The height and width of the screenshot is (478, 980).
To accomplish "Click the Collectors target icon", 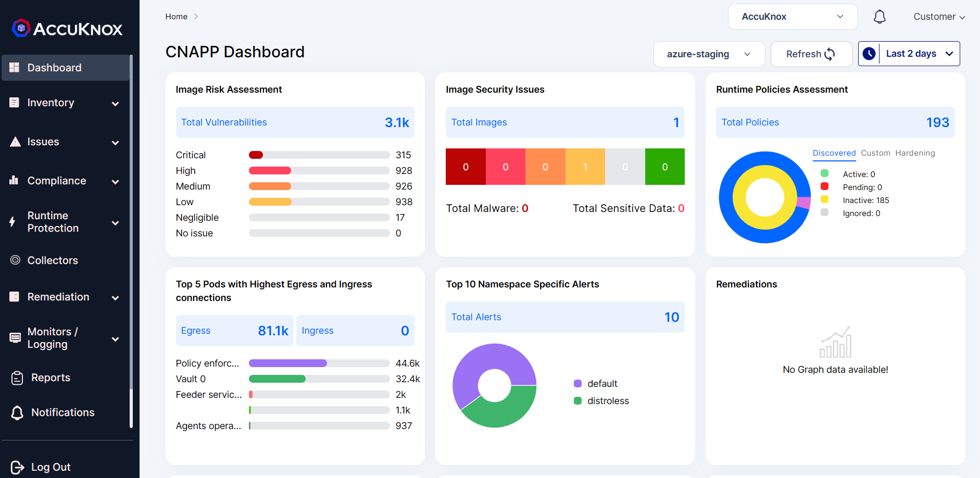I will coord(16,260).
